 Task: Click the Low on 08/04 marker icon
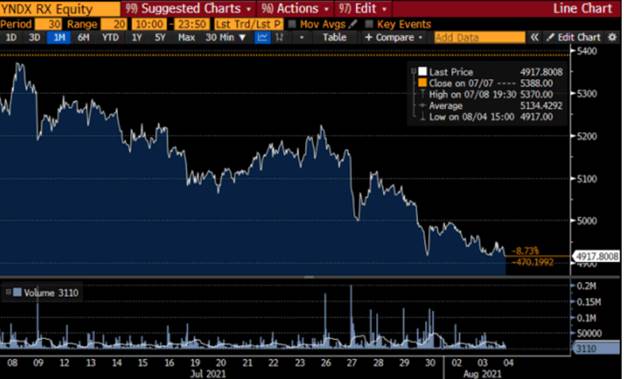[423, 117]
